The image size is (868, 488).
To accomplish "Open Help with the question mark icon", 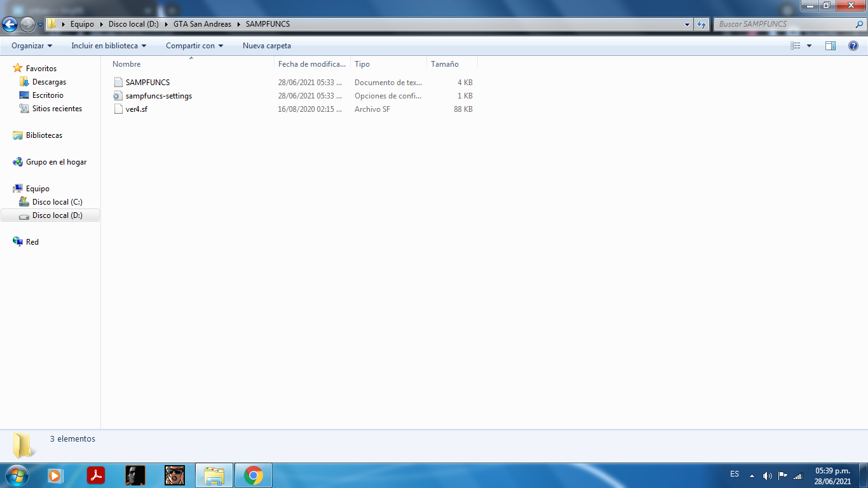I will click(853, 46).
